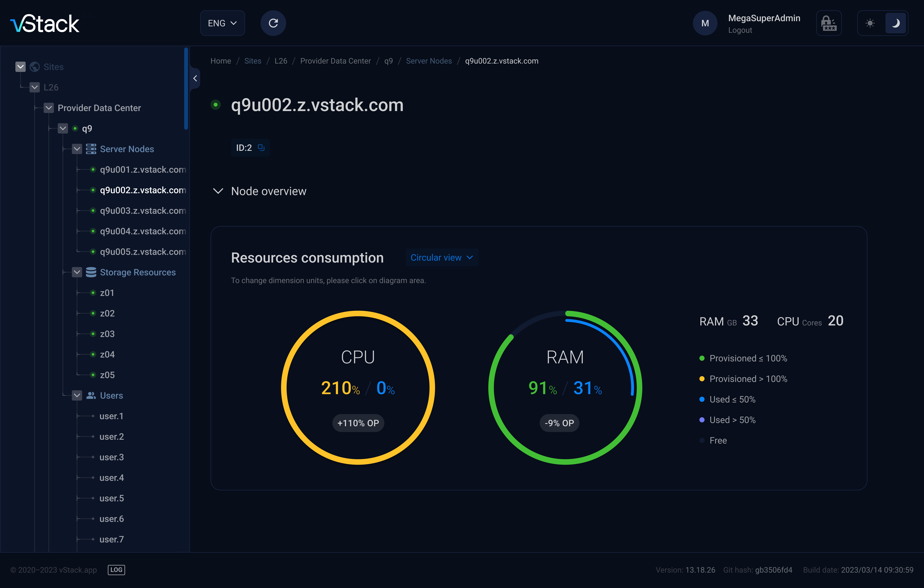Viewport: 924px width, 588px height.
Task: Collapse the Sites tree node
Action: coord(21,67)
